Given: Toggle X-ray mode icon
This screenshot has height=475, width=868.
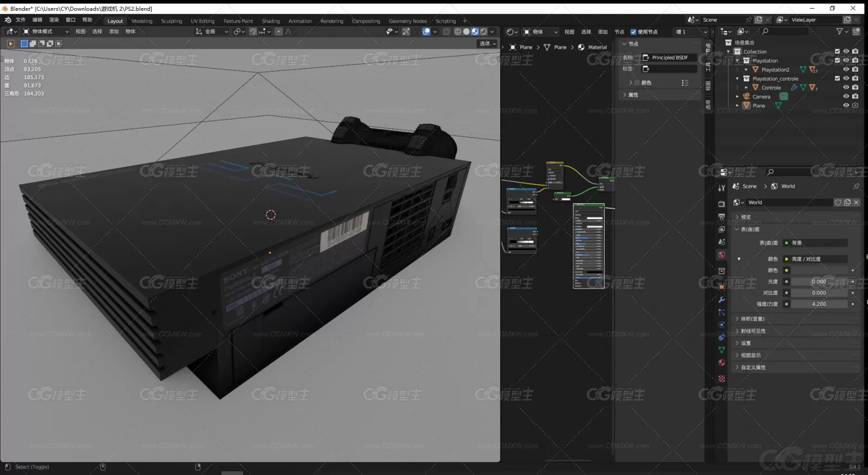Looking at the screenshot, I should click(446, 31).
